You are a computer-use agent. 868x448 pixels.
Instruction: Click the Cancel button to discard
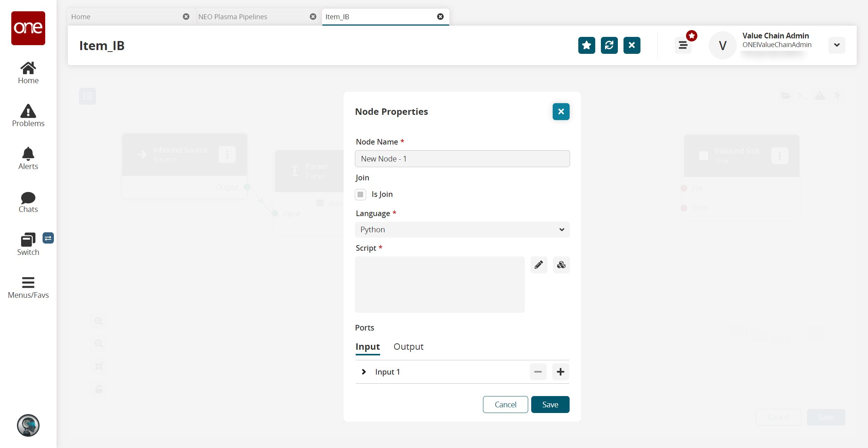click(x=506, y=405)
